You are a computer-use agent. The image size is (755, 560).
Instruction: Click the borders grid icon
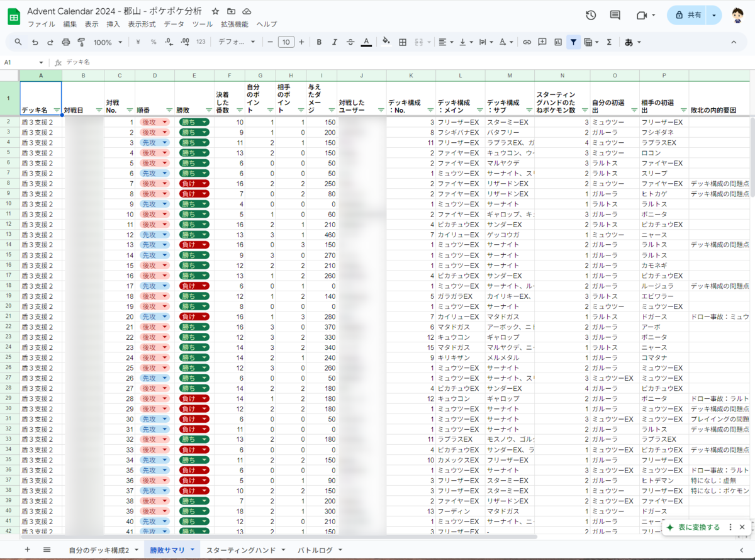pyautogui.click(x=403, y=42)
